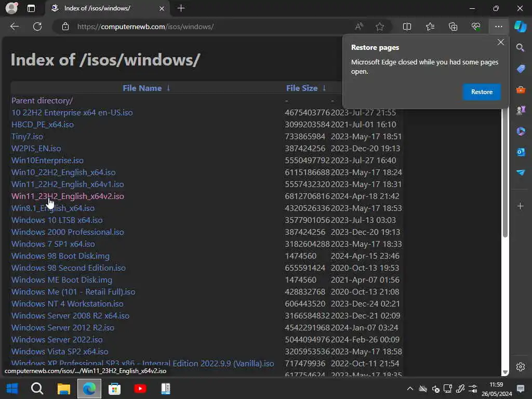This screenshot has height=399, width=532.
Task: Open the Windows Start menu
Action: (x=12, y=389)
